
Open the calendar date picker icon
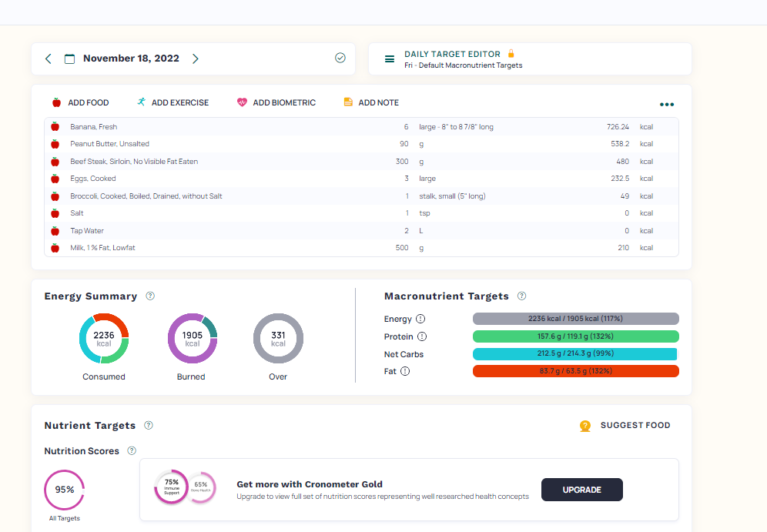click(x=70, y=59)
